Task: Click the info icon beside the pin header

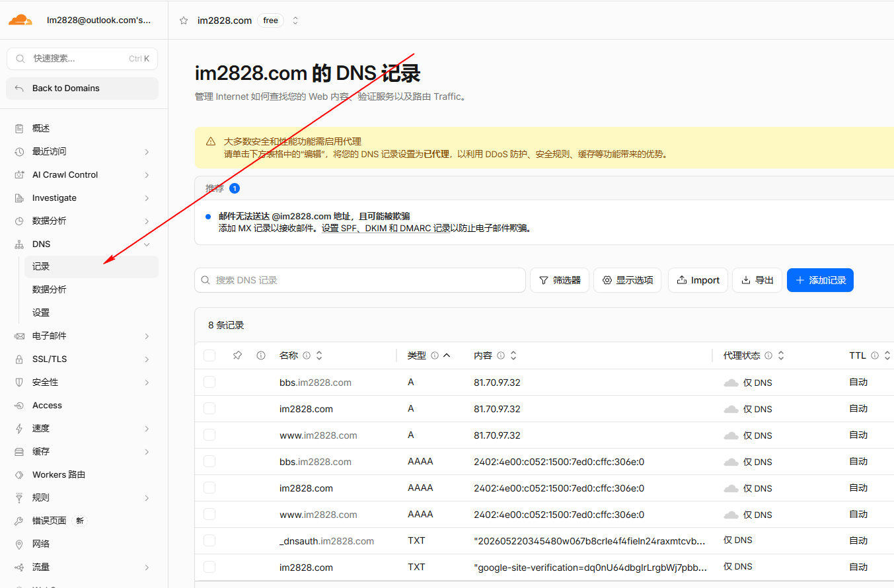Action: [x=261, y=355]
